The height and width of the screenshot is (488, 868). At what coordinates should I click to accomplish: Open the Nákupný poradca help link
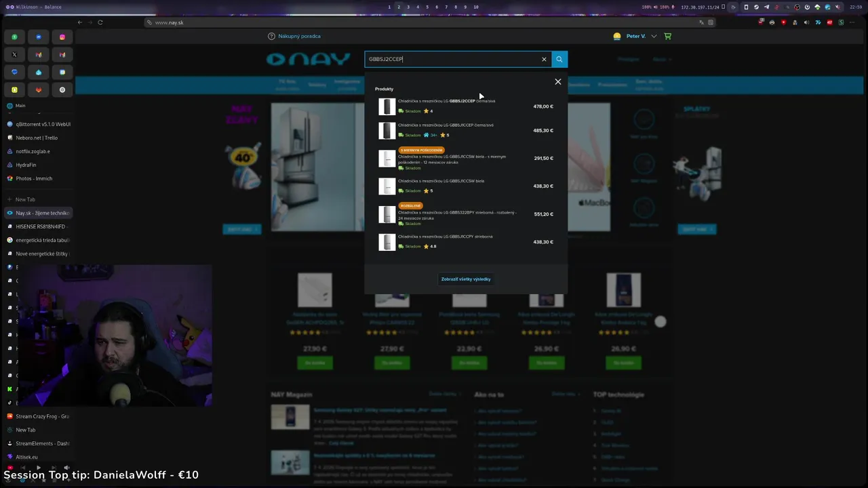(x=294, y=37)
